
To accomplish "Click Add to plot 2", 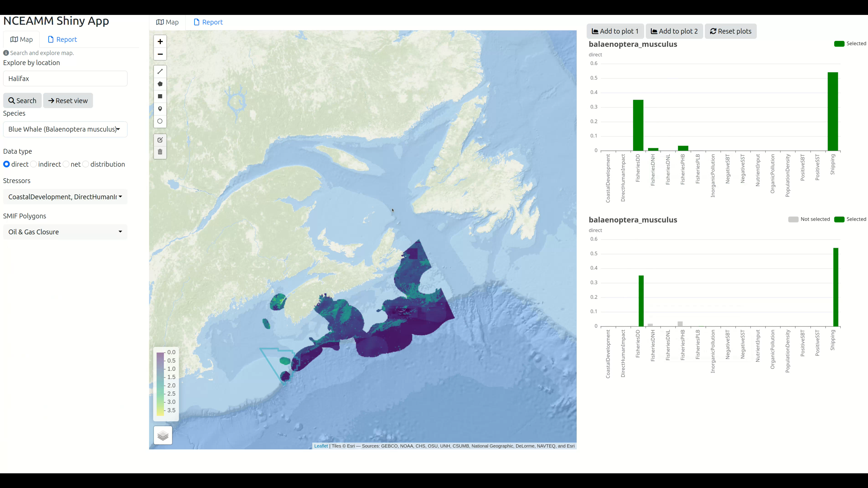I will 674,31.
